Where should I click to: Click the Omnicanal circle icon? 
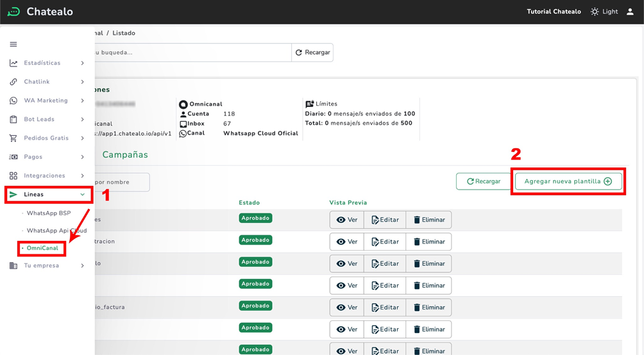click(183, 104)
